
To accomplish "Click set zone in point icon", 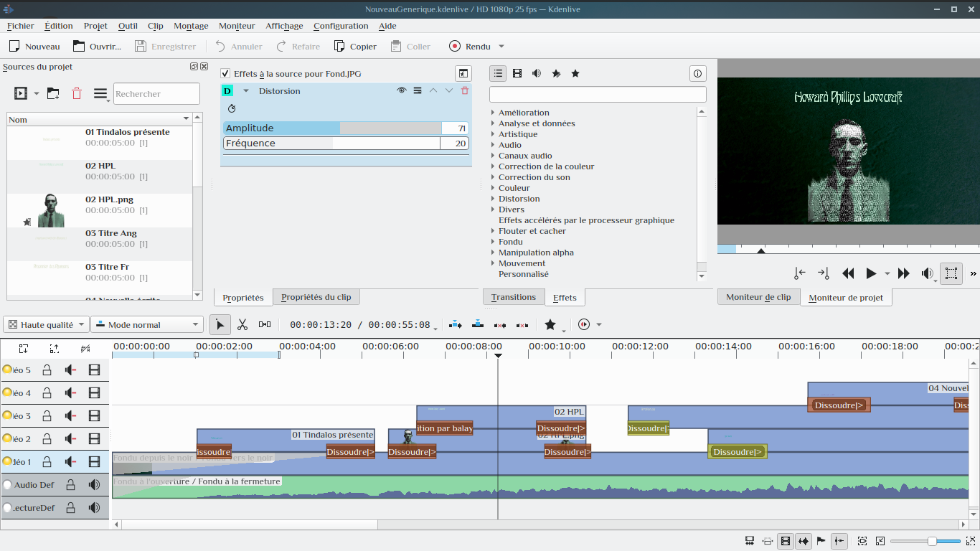I will [800, 273].
